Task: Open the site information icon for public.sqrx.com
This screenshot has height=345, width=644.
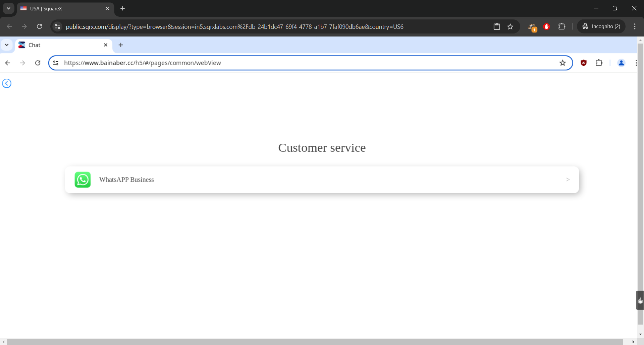Action: tap(57, 26)
